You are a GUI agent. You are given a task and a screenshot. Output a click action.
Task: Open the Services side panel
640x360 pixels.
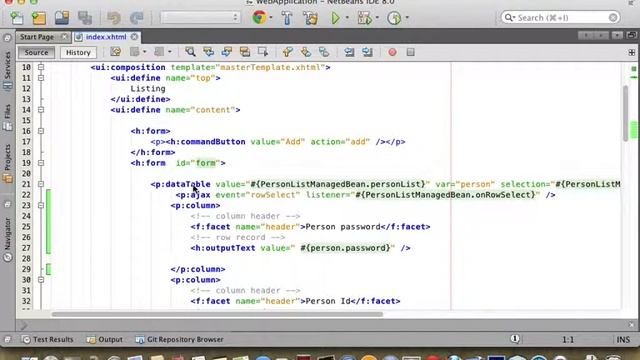tap(7, 70)
